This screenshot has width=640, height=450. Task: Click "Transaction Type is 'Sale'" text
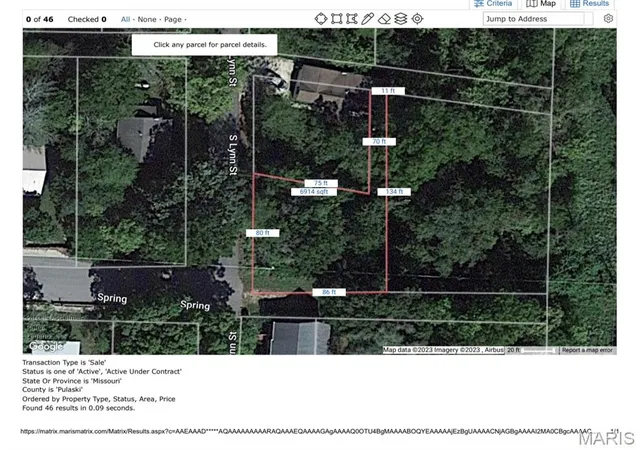tap(64, 363)
